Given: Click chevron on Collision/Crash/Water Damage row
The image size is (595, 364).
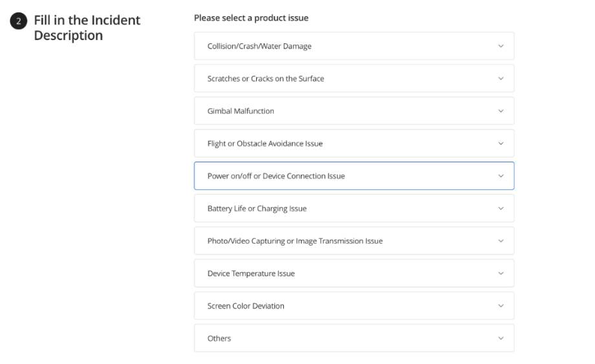Looking at the screenshot, I should pyautogui.click(x=501, y=46).
